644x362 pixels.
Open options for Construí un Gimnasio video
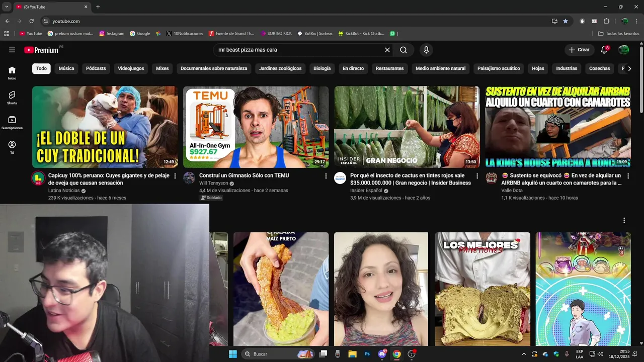326,176
